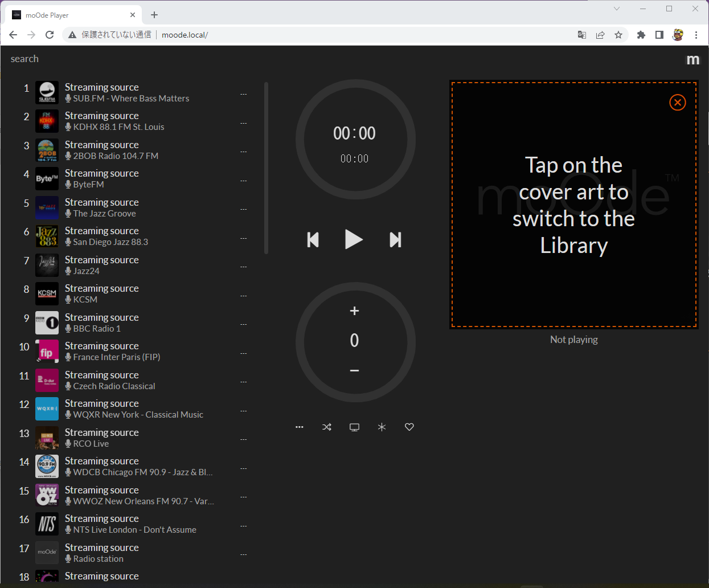709x588 pixels.
Task: Open the SUB.FM station logo
Action: (x=47, y=92)
